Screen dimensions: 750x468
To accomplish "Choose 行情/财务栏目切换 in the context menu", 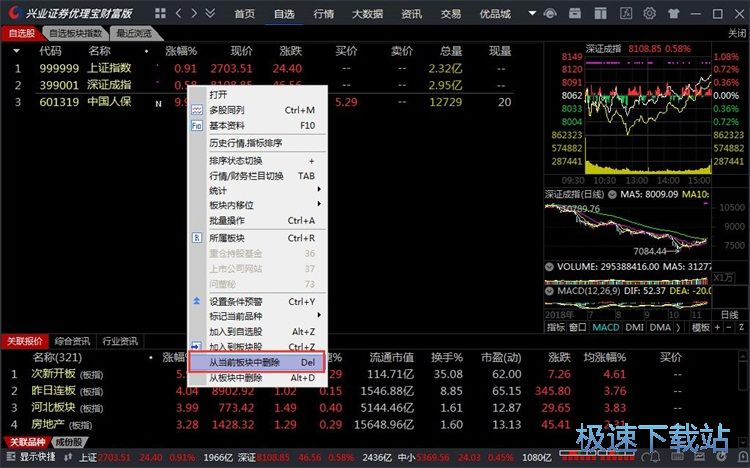I will (x=258, y=176).
